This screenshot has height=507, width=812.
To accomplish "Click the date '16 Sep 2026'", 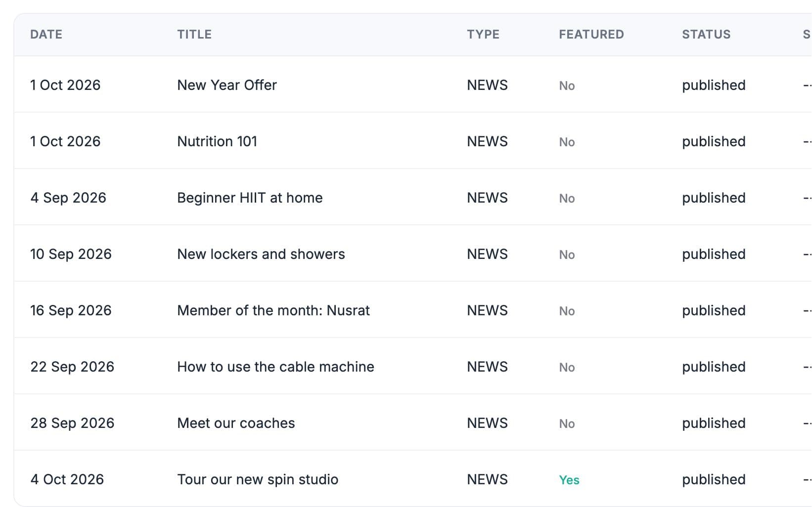I will pos(71,310).
